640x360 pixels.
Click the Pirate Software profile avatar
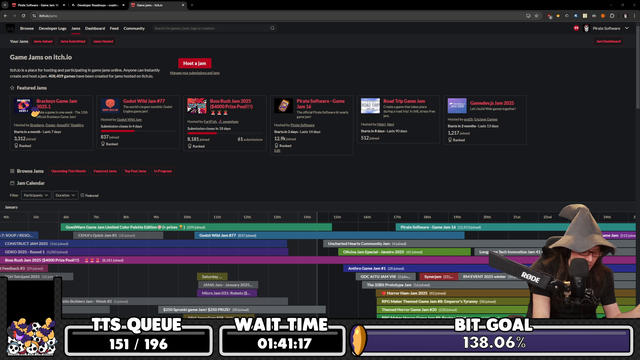point(587,28)
